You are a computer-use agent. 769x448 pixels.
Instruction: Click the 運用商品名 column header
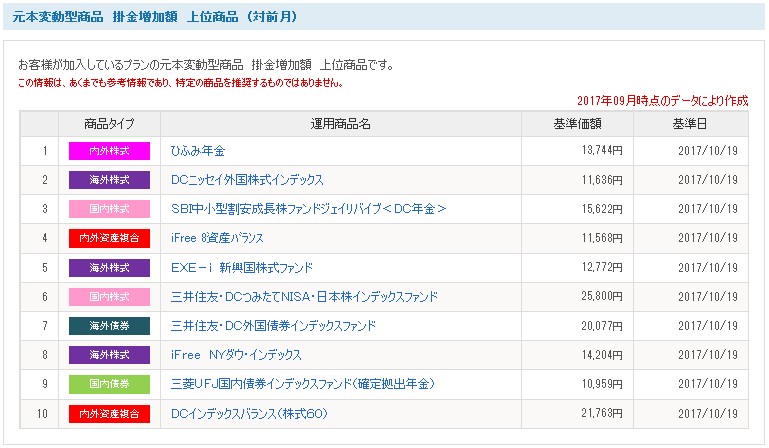point(341,124)
